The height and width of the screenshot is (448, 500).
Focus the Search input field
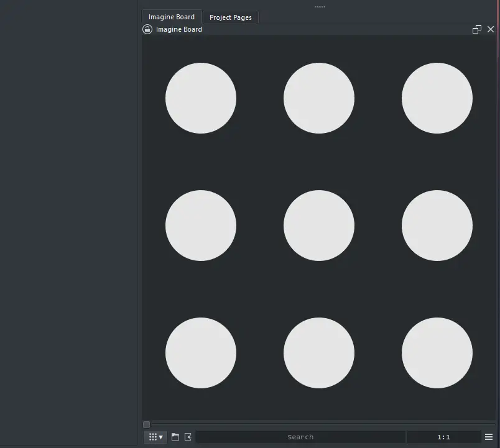tap(300, 437)
